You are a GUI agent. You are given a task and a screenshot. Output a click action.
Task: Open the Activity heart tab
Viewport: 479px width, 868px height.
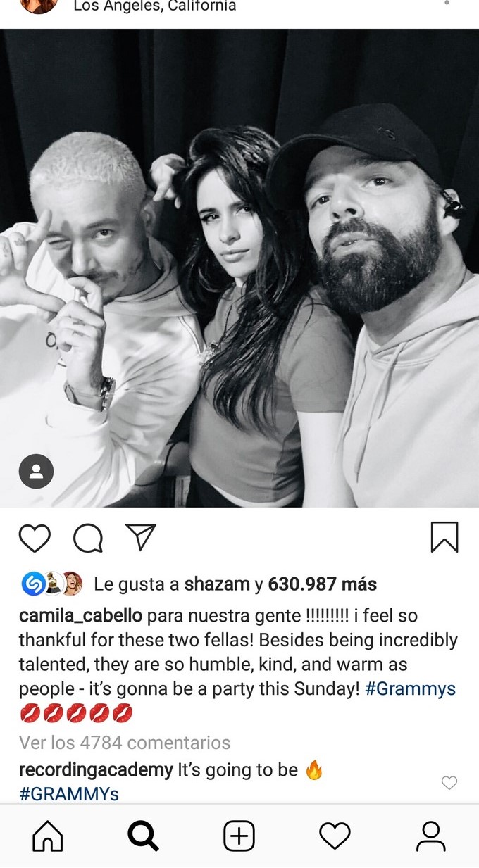pyautogui.click(x=335, y=836)
